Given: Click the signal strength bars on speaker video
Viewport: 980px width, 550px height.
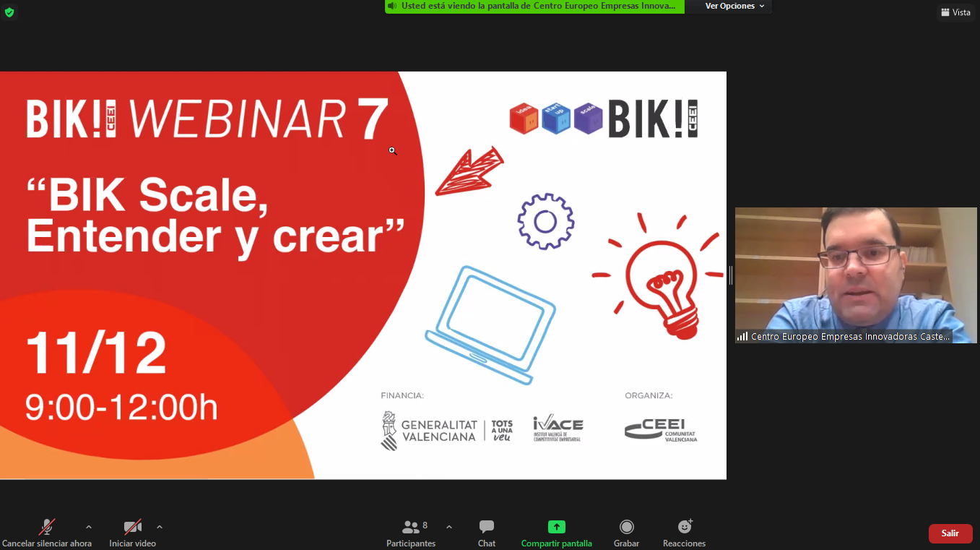Looking at the screenshot, I should click(x=742, y=337).
